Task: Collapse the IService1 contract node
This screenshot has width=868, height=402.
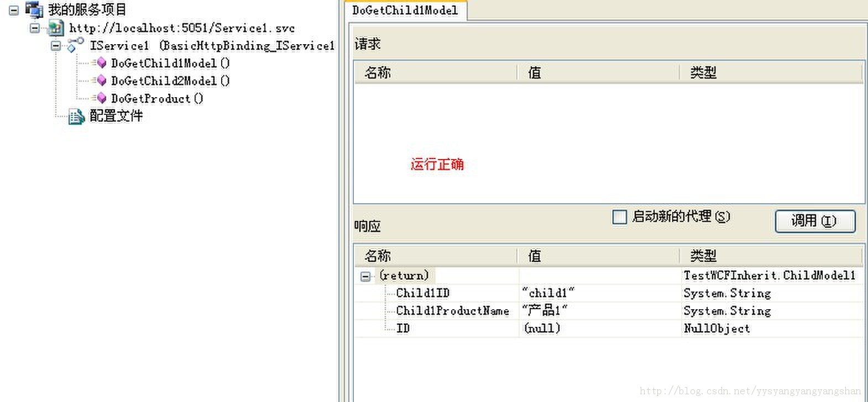Action: click(x=56, y=45)
